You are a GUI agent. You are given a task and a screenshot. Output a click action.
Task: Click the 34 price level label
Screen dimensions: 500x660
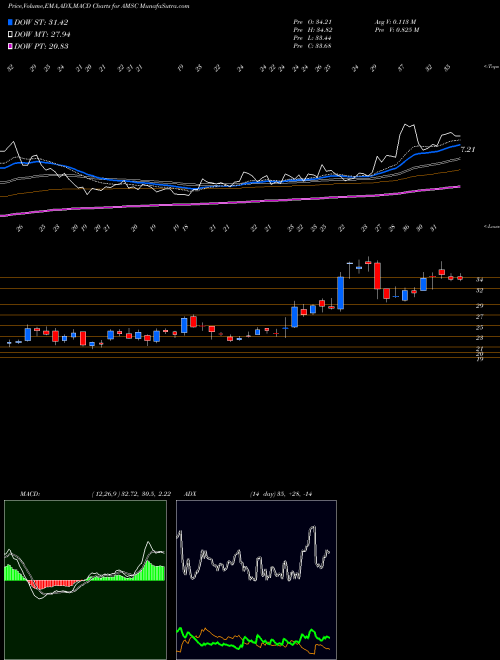[x=479, y=279]
